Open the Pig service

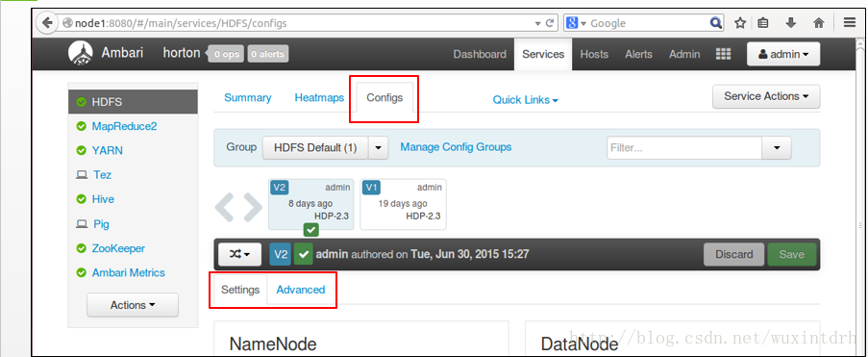coord(101,224)
